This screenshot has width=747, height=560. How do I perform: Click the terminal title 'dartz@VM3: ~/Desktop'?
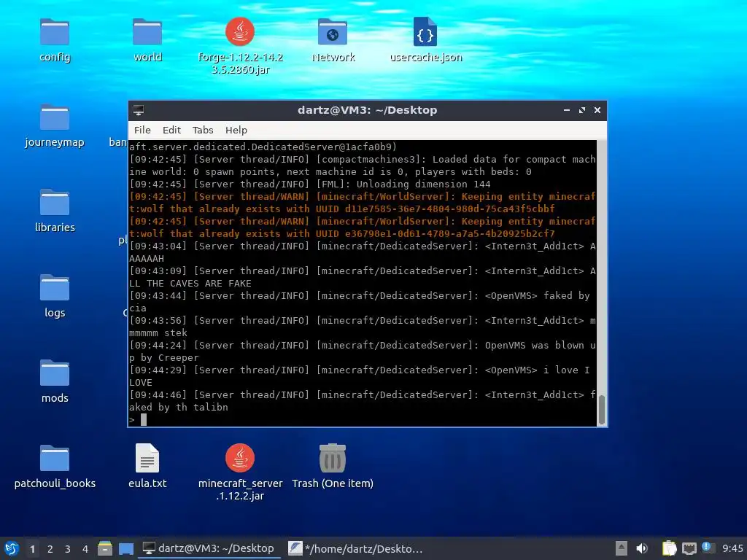click(367, 110)
